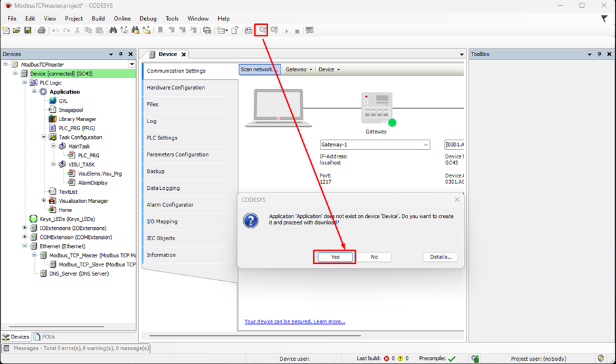Viewport: 616px width, 364px height.
Task: Click the Undo arrow icon
Action: 56,30
